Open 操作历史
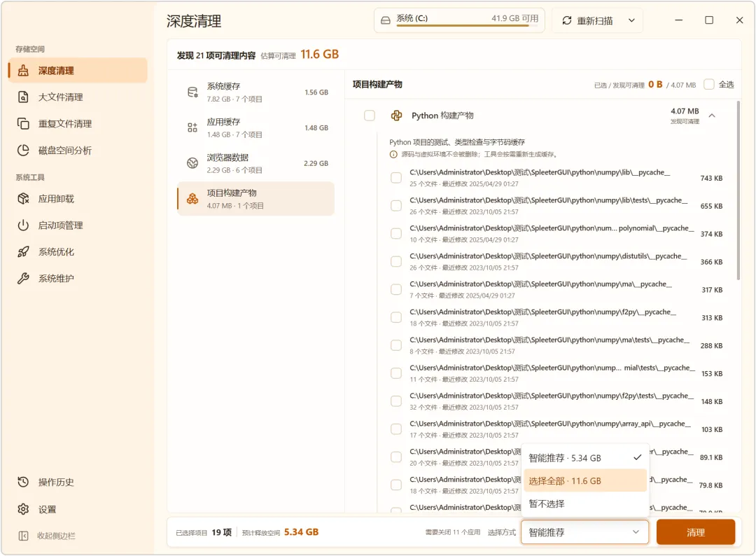Image resolution: width=756 pixels, height=556 pixels. point(78,482)
